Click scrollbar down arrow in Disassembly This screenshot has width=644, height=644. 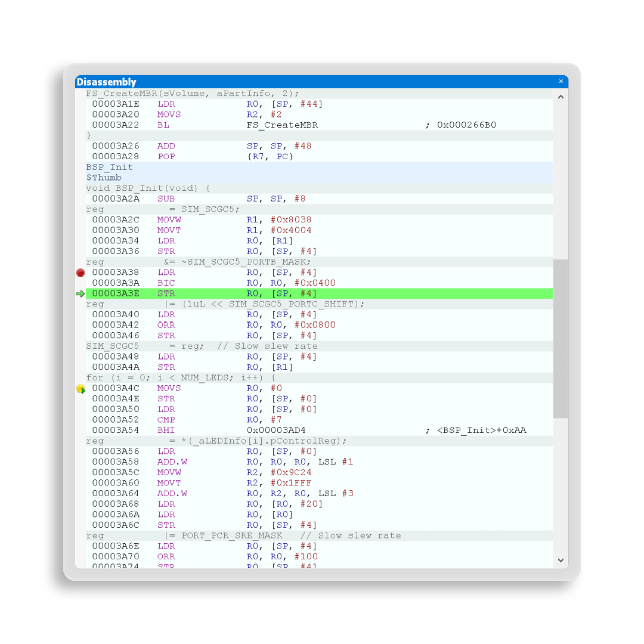point(561,560)
